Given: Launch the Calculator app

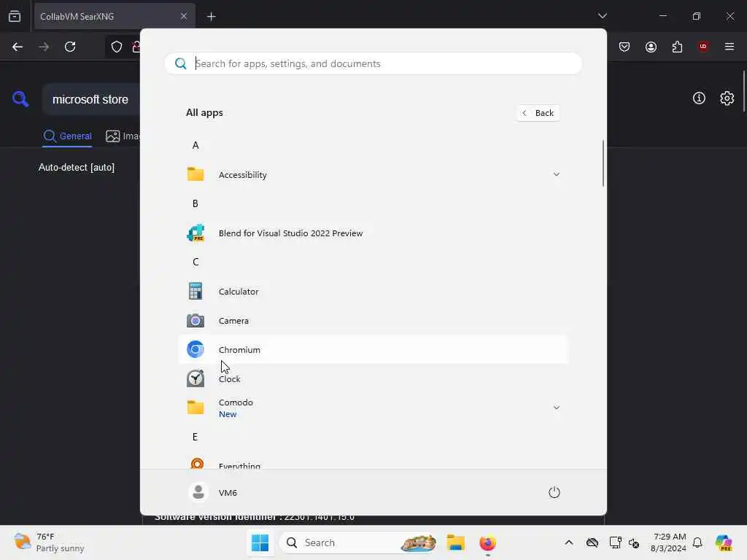Looking at the screenshot, I should [x=373, y=292].
